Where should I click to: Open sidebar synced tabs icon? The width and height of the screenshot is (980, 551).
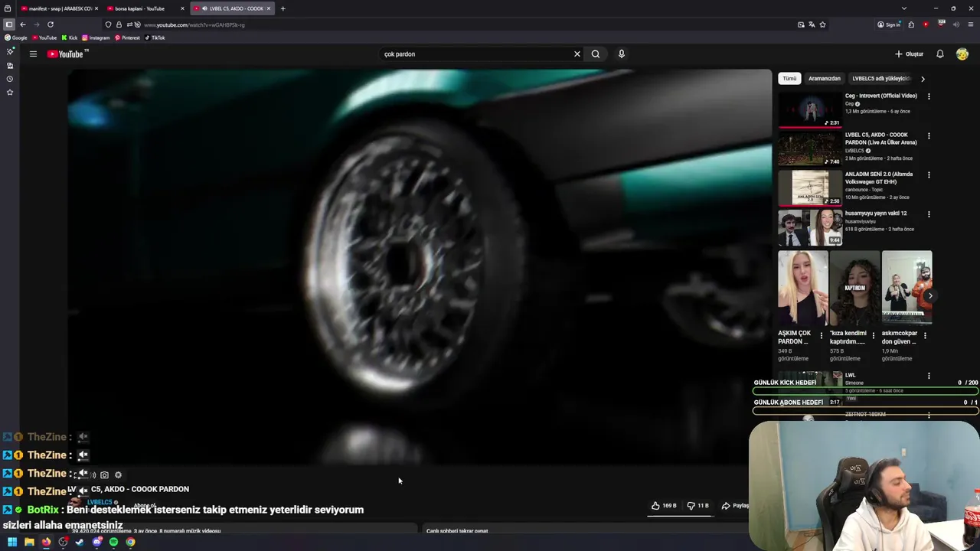(x=10, y=65)
